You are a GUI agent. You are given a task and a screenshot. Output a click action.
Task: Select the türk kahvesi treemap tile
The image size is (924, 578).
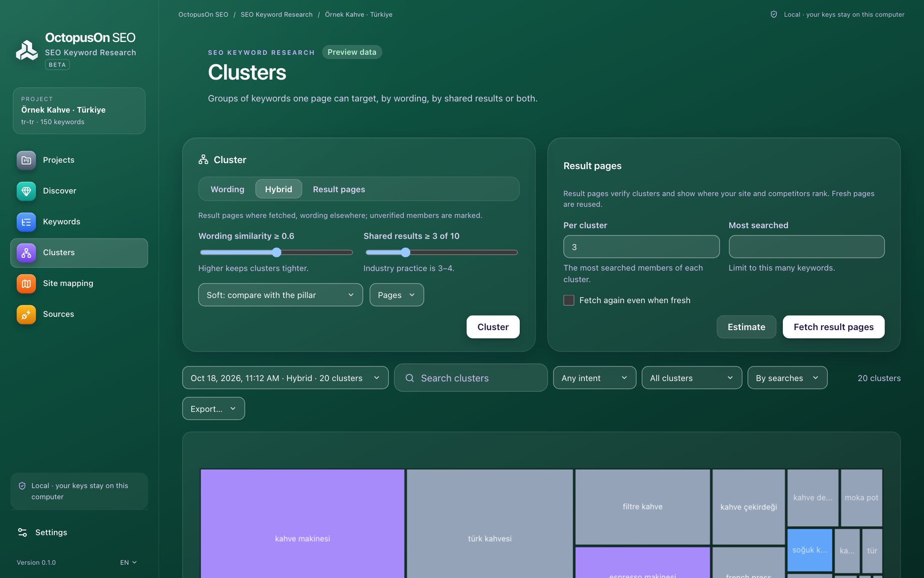click(x=489, y=524)
